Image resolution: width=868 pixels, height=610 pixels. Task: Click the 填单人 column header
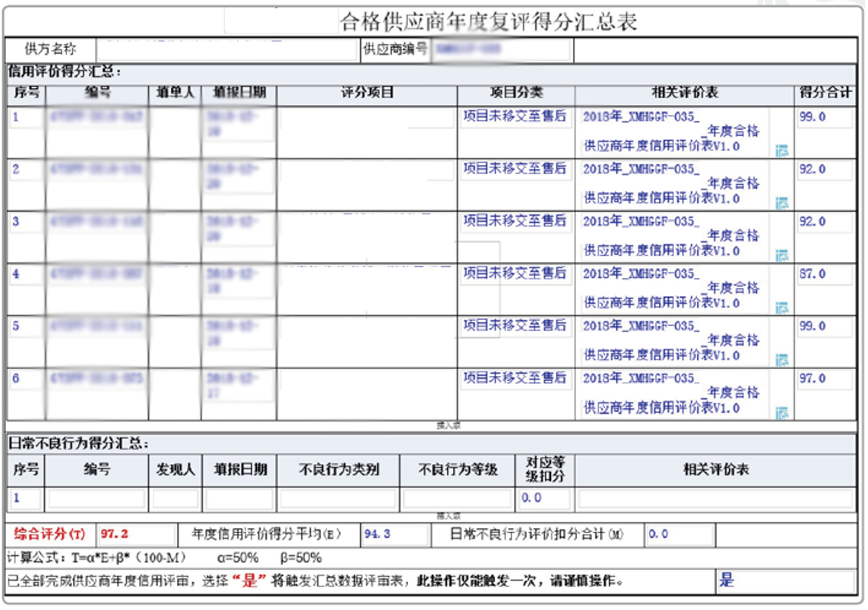point(175,93)
